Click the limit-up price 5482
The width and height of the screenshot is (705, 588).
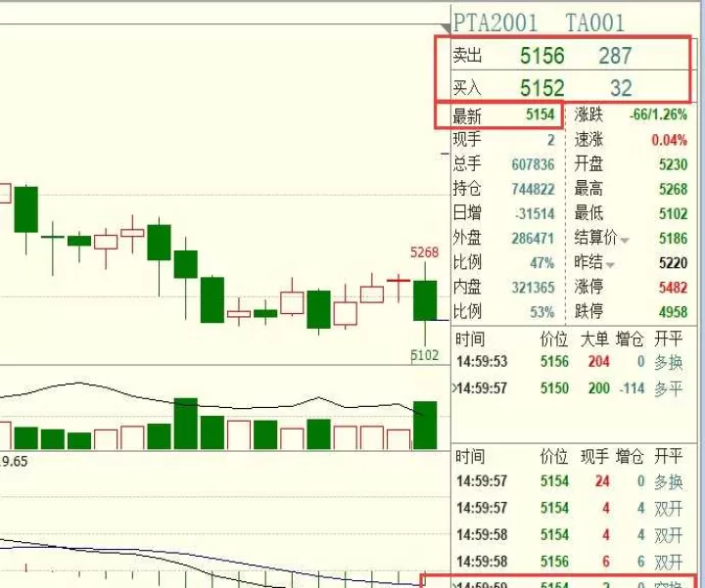673,288
